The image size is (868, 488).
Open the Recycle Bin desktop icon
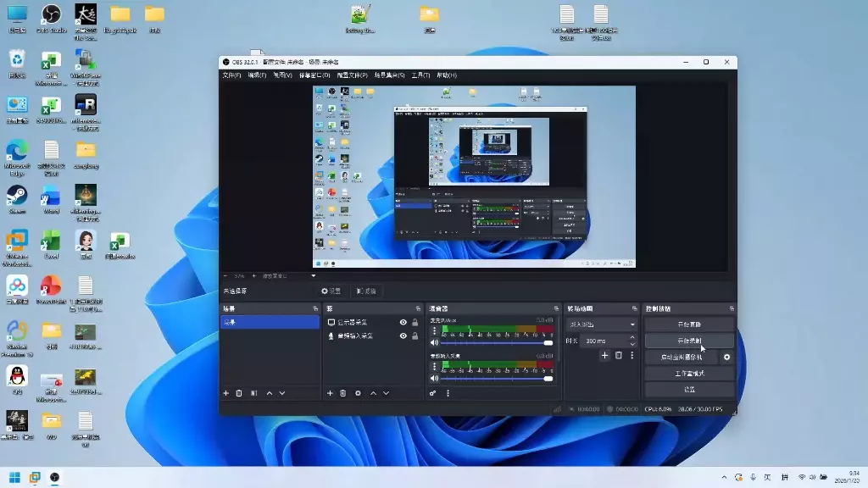pyautogui.click(x=17, y=64)
